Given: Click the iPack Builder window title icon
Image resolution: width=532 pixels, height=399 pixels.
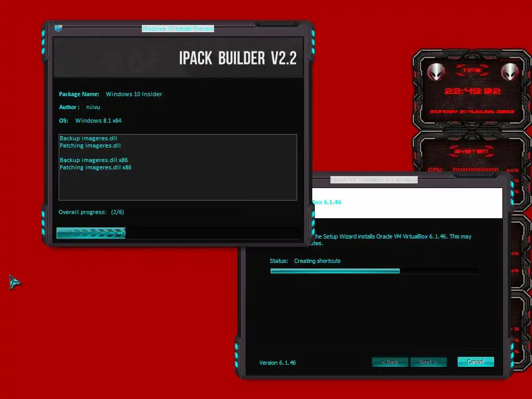Looking at the screenshot, I should (58, 28).
